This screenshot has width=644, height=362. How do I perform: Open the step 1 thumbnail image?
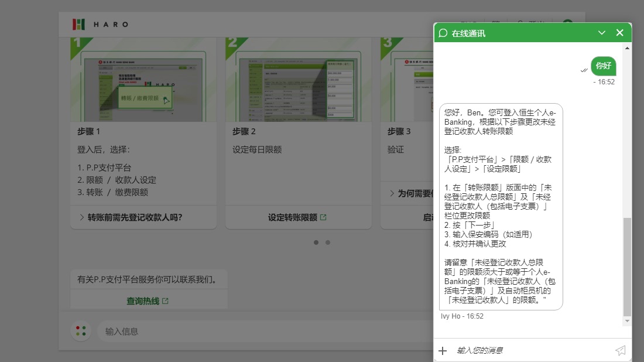click(x=143, y=80)
